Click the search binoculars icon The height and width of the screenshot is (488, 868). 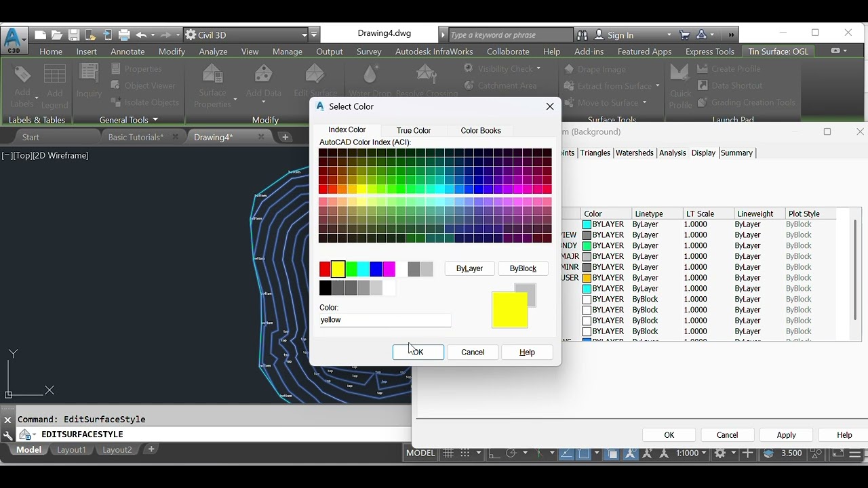(x=583, y=35)
